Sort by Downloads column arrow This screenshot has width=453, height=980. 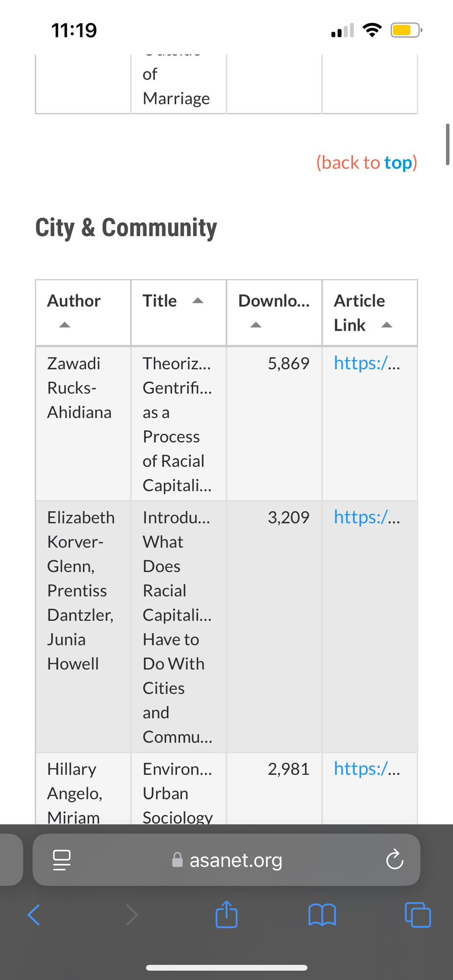[x=256, y=325]
